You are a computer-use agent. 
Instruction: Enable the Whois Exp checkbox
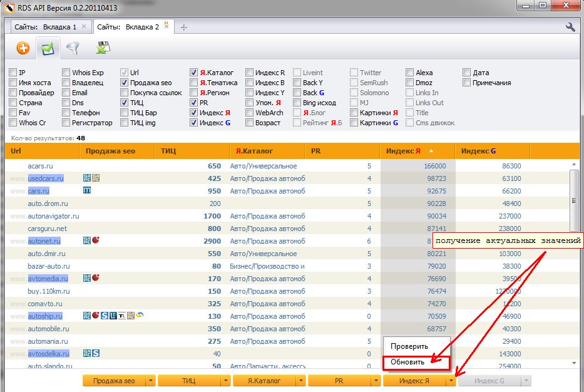point(66,73)
